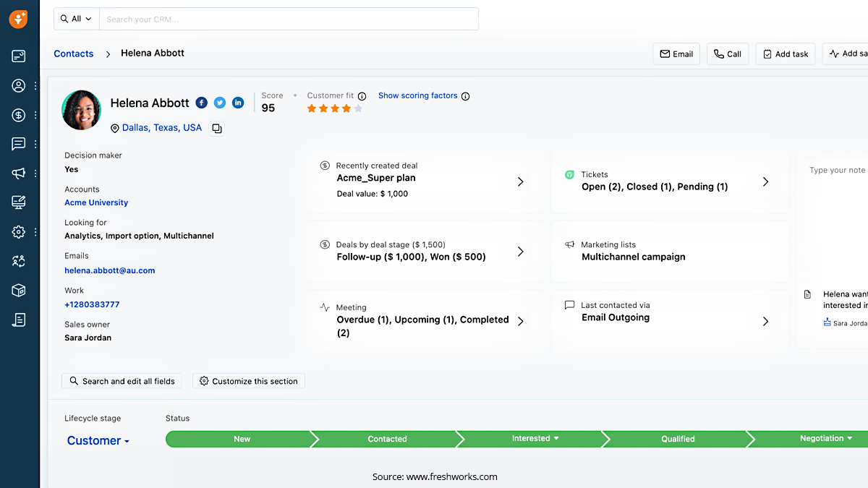This screenshot has width=868, height=488.
Task: Click the Search your CRM field
Action: click(x=289, y=19)
